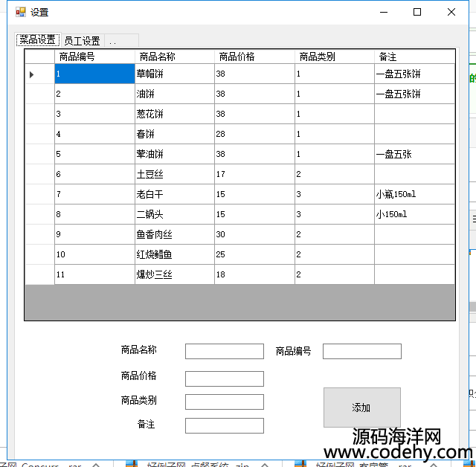
Task: Select the row header of 爆炒三丝 row
Action: (39, 274)
